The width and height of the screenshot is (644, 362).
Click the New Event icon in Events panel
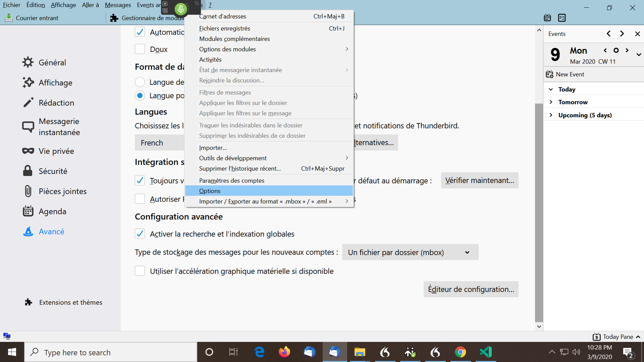(x=549, y=74)
